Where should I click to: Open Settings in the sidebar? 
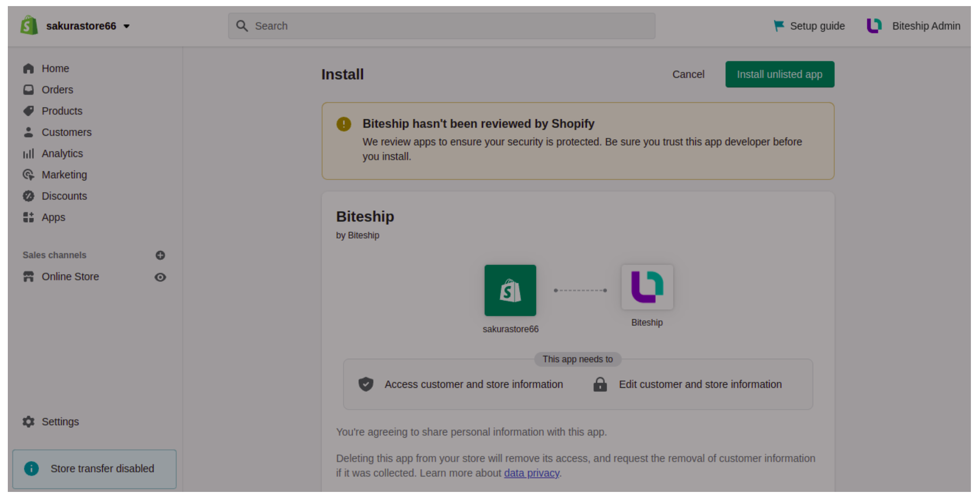pyautogui.click(x=60, y=422)
